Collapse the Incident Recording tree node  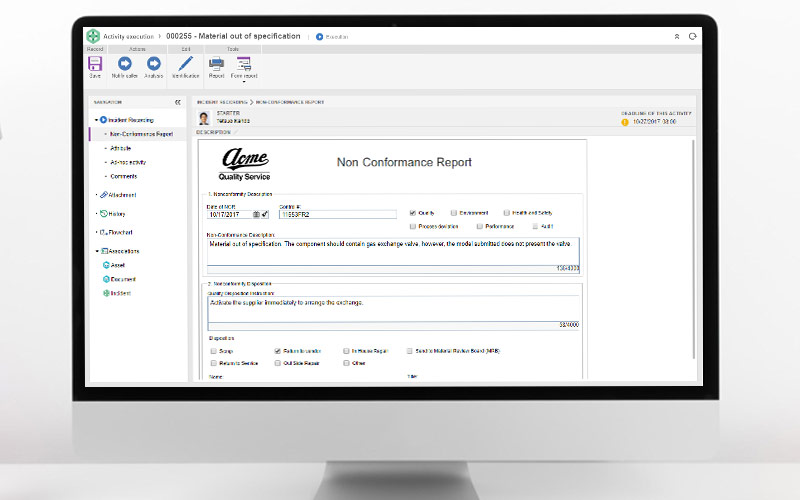pos(96,120)
